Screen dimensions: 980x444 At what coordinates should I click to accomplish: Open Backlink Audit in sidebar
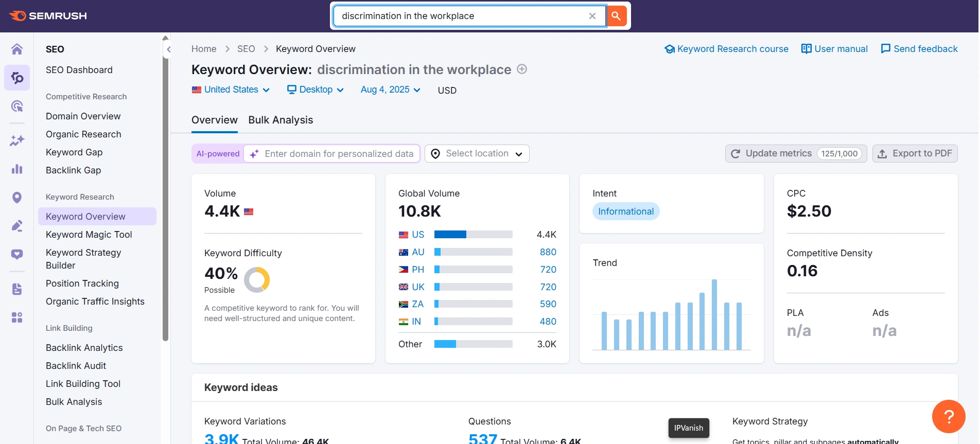click(x=76, y=366)
